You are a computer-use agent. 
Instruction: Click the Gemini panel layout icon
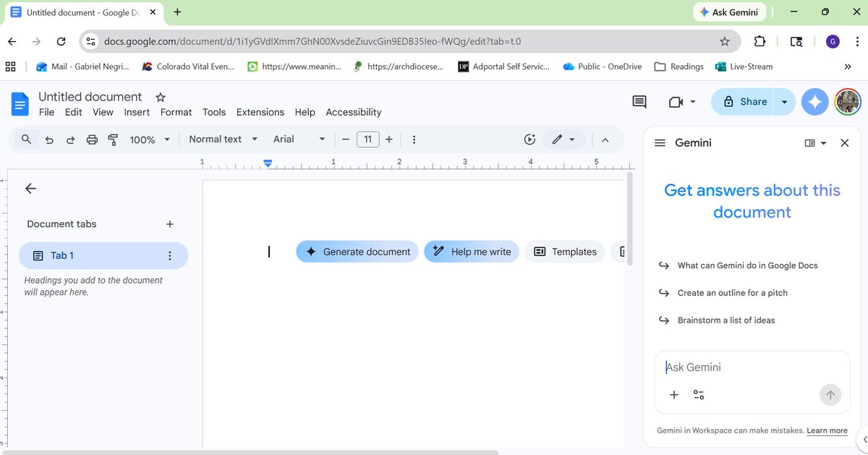click(810, 143)
